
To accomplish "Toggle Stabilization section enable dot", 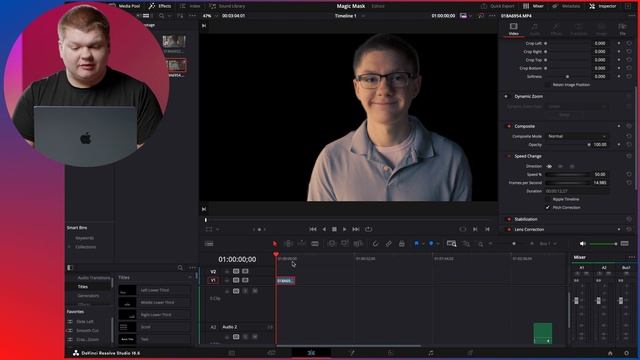I will coord(509,219).
